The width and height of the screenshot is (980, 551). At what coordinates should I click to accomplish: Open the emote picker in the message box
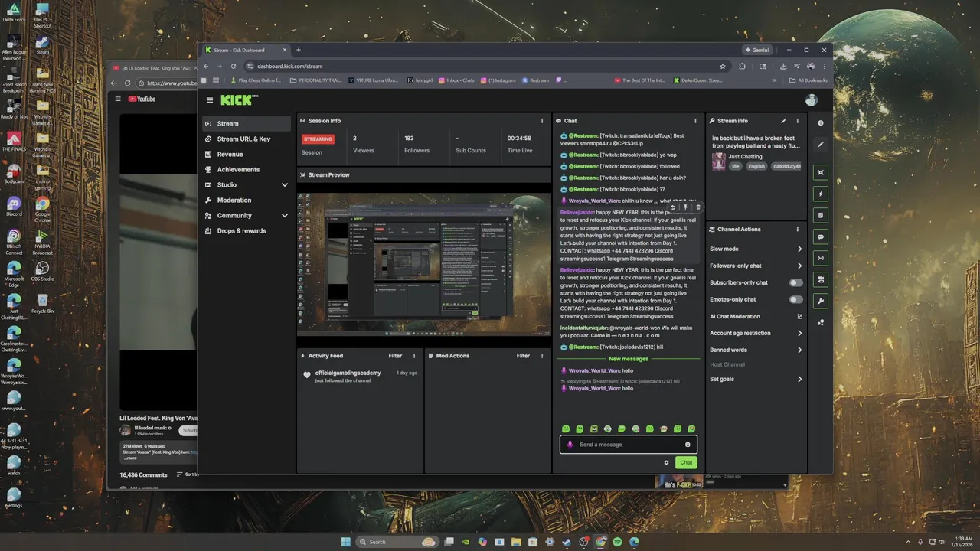[x=688, y=445]
